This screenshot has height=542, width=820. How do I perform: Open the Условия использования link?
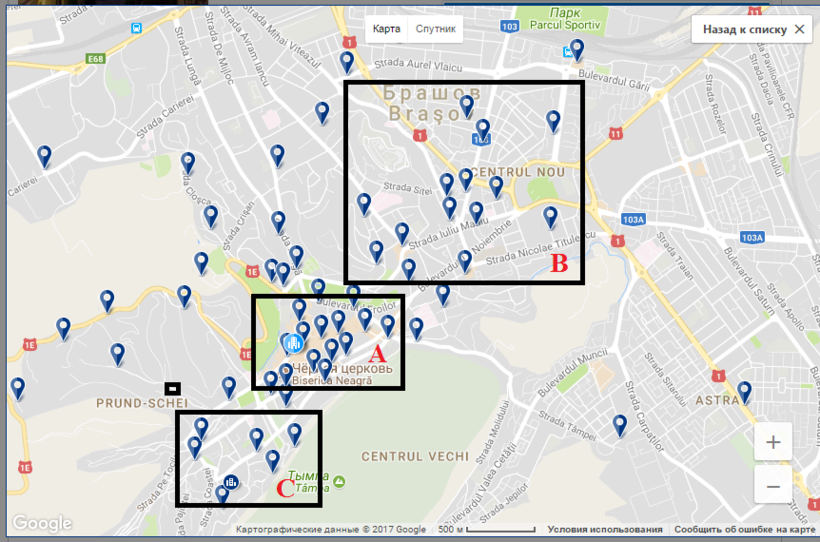605,530
